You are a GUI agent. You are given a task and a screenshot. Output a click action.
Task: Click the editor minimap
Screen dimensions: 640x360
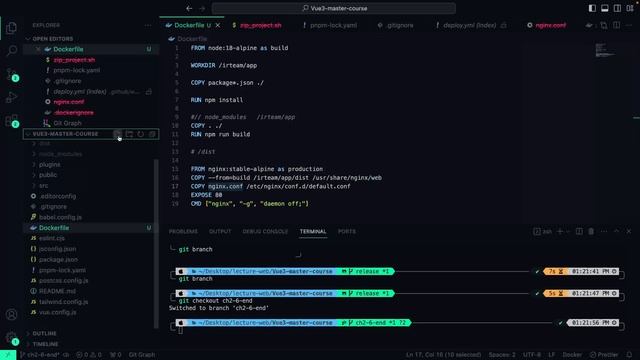(x=606, y=50)
